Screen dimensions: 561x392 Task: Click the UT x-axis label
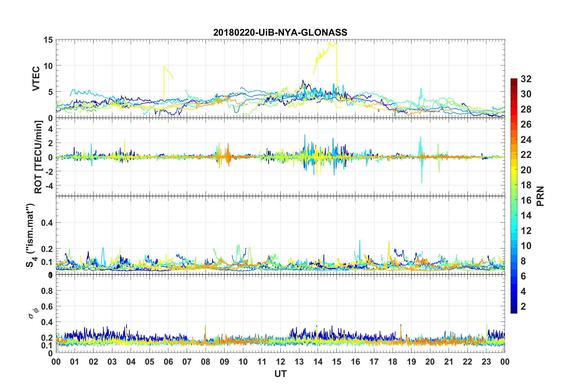(280, 374)
